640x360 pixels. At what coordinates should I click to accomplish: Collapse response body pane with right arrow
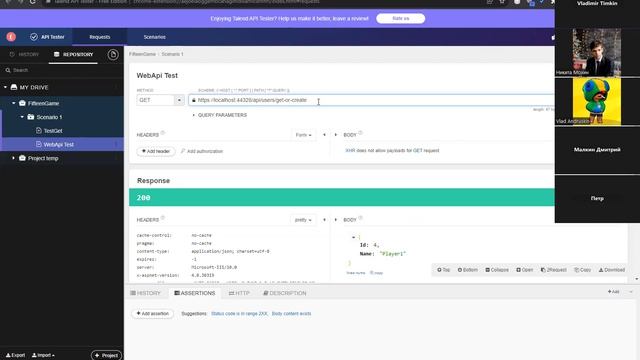[336, 220]
